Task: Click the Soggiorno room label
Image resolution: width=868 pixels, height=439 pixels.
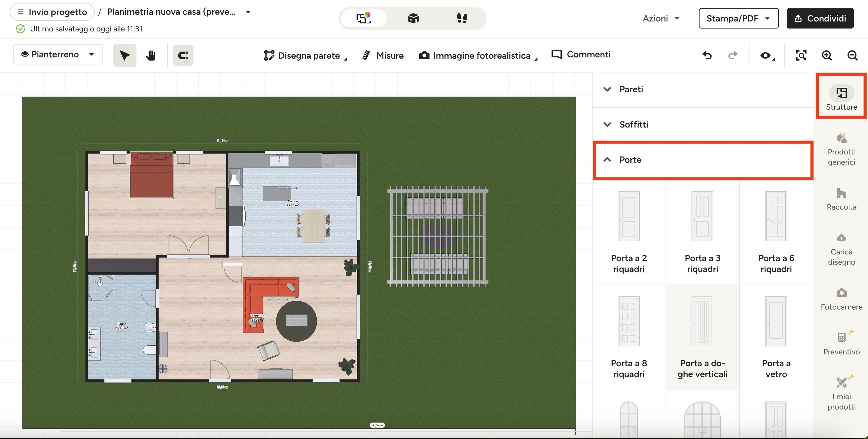Action: pyautogui.click(x=258, y=317)
